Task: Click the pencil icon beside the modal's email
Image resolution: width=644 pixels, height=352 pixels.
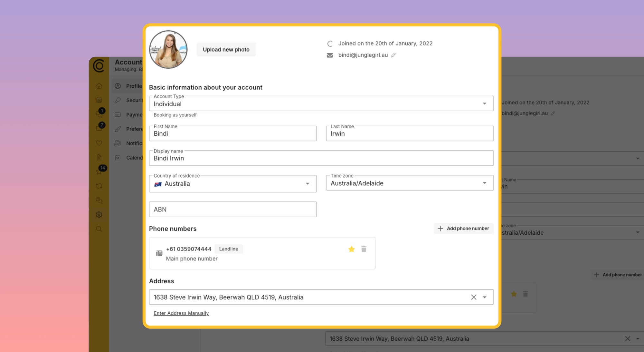Action: (393, 55)
